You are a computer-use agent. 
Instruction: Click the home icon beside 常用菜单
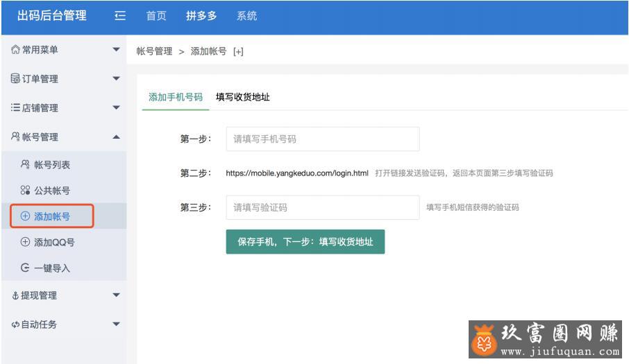(15, 50)
